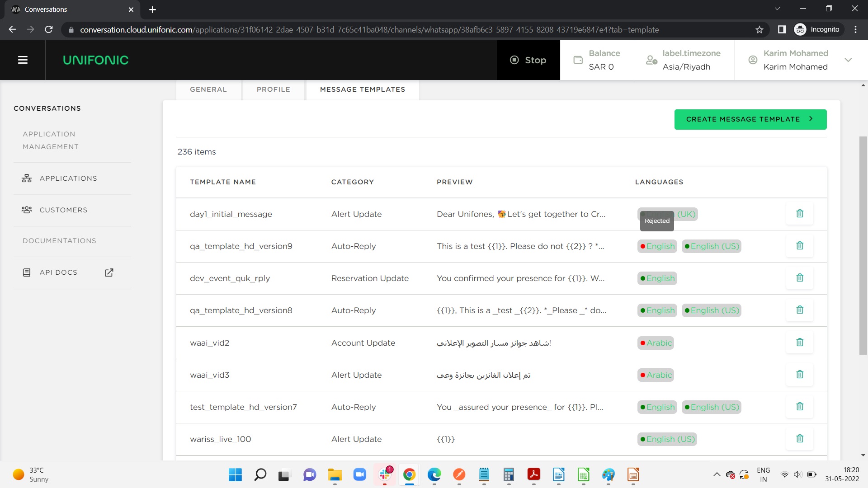
Task: Open Zoom from the taskbar
Action: point(359,475)
